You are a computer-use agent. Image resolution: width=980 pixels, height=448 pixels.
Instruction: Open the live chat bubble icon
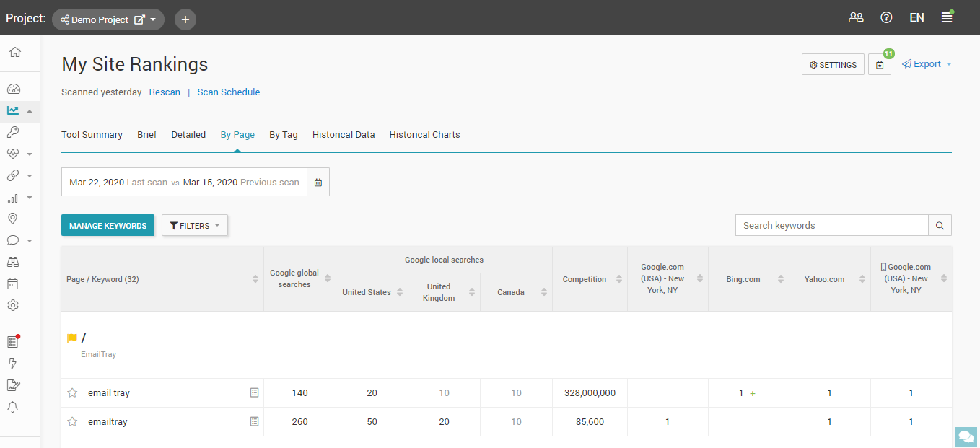[x=965, y=436]
